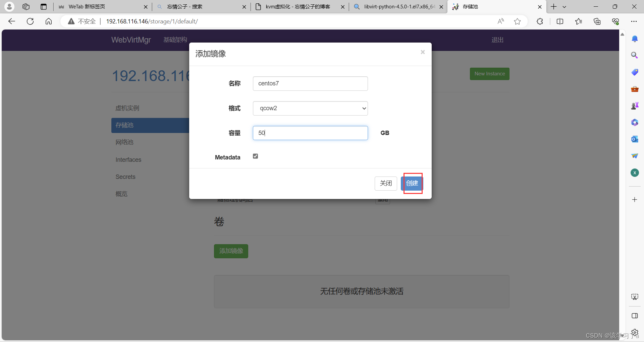644x342 pixels.
Task: Toggle the sidebar panel layout icon
Action: (635, 316)
